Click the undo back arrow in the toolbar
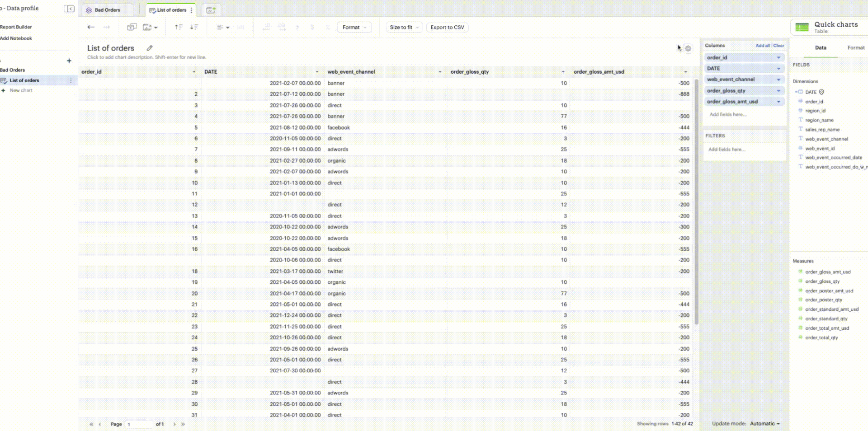Viewport: 868px width, 431px height. coord(91,27)
